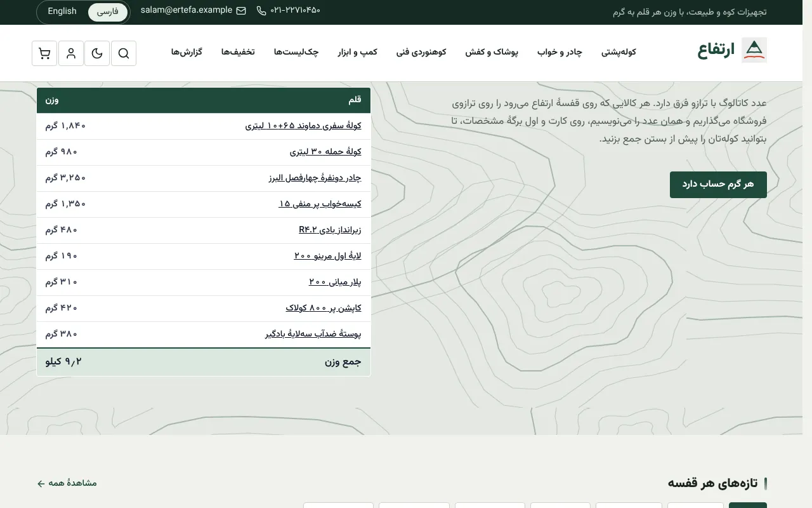The height and width of the screenshot is (508, 812).
Task: Open کولهٔ سفری دماوند ۶۵+۱۰ لیتری link
Action: tap(303, 126)
